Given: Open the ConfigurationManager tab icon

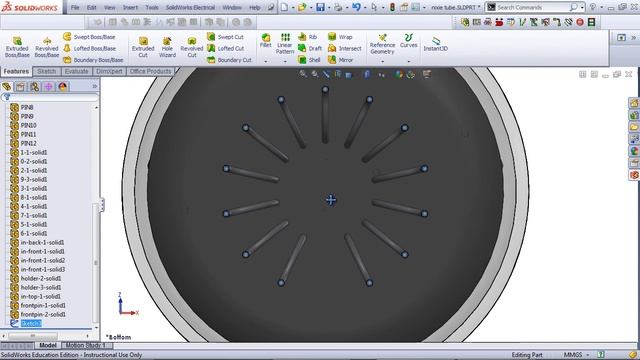Looking at the screenshot, I should pos(34,87).
